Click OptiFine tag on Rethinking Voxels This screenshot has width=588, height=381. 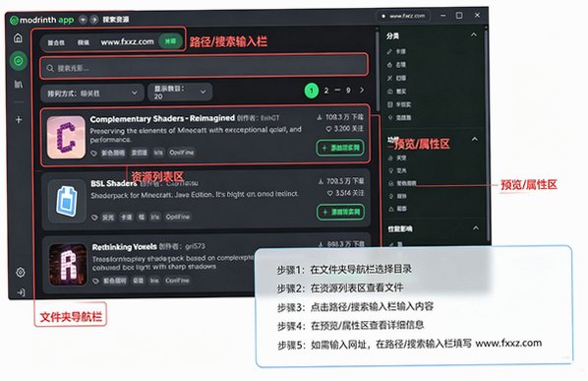coord(177,281)
